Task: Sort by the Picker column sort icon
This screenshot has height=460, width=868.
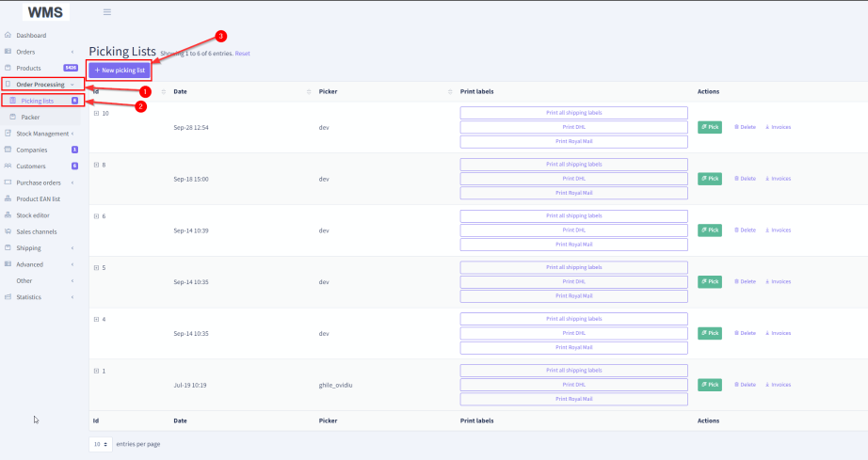Action: point(450,91)
